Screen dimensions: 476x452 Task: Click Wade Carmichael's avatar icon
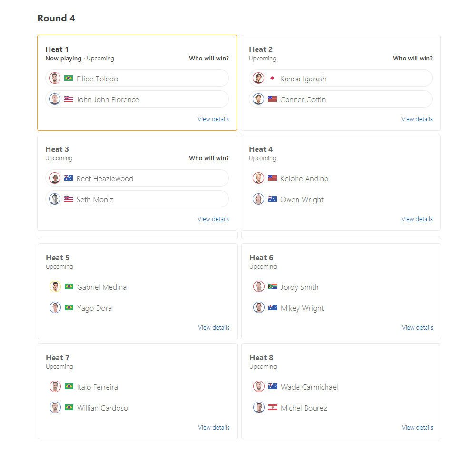point(259,386)
